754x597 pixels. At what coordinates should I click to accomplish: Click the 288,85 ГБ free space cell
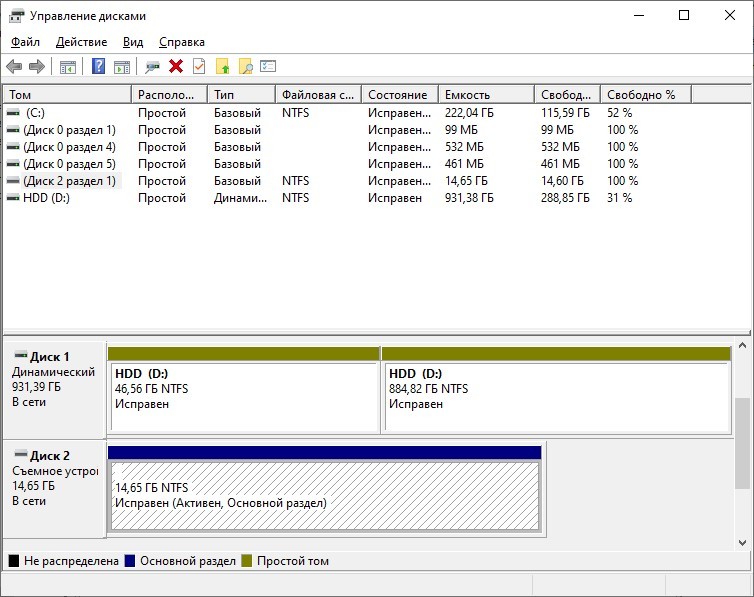(x=565, y=198)
